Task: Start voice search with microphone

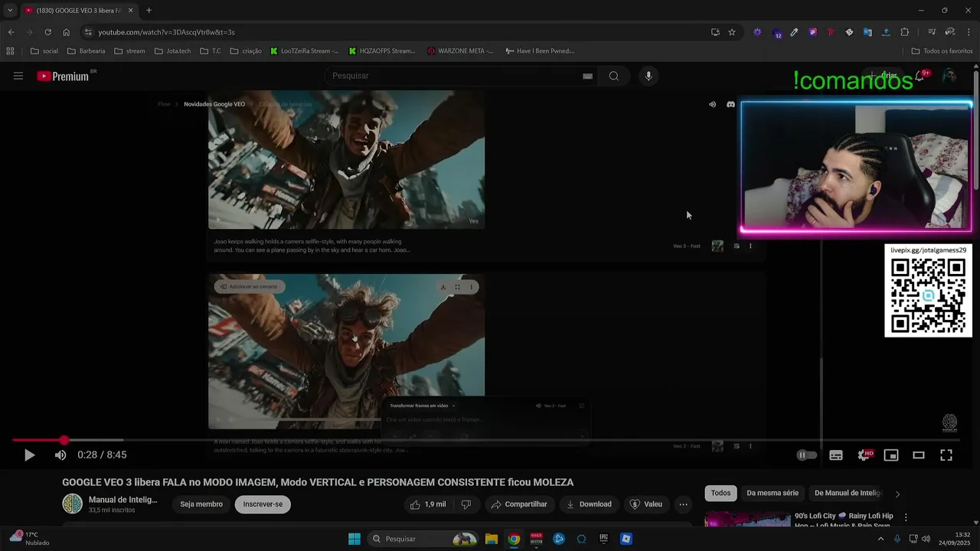Action: (x=648, y=76)
